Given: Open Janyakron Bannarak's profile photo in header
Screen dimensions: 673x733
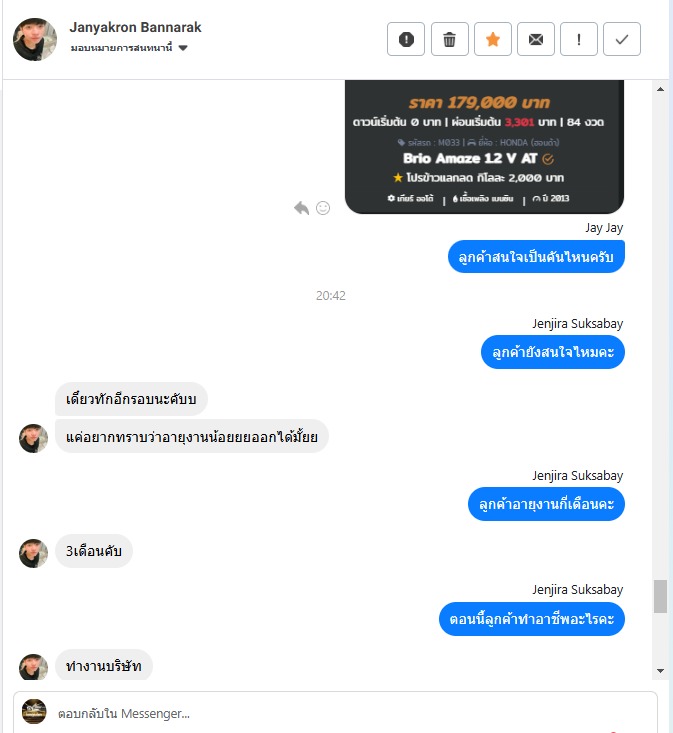Looking at the screenshot, I should [x=35, y=39].
